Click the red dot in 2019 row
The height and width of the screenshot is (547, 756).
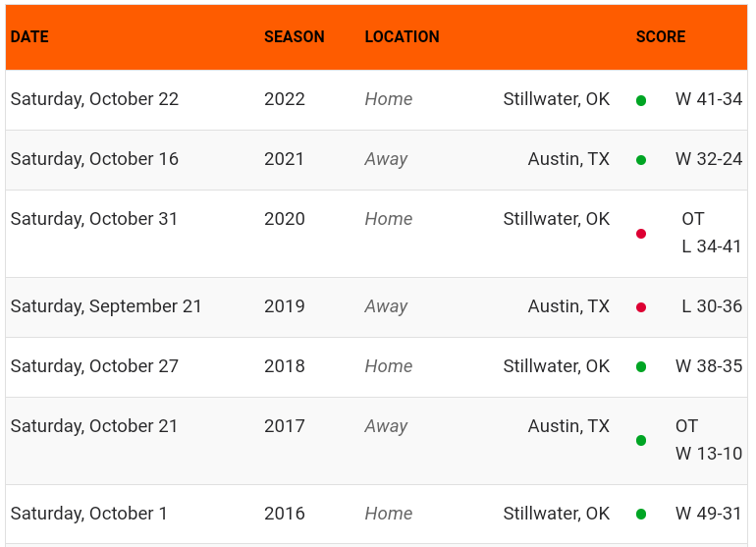641,307
